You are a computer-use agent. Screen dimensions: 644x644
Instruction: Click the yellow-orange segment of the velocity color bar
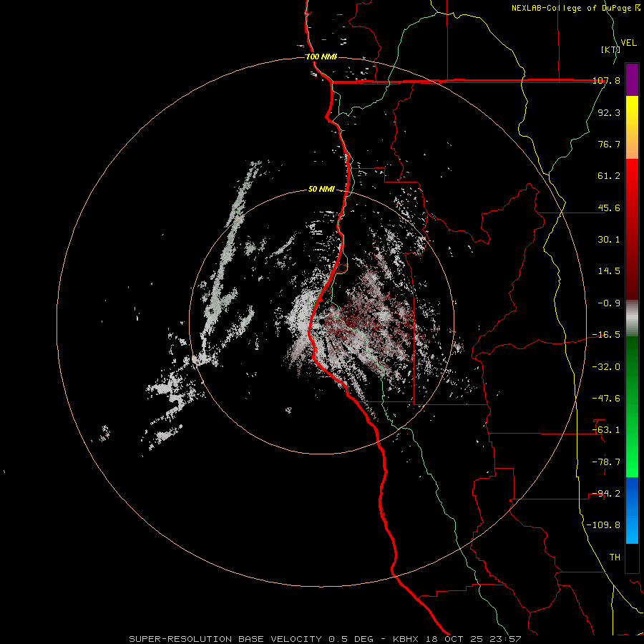632,127
